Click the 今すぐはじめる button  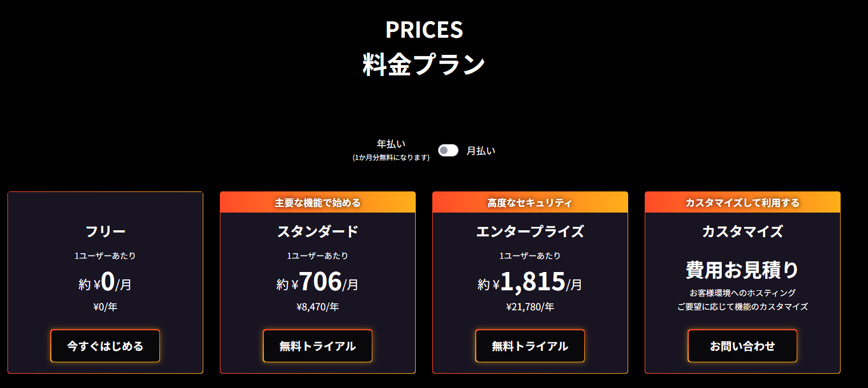coord(105,346)
